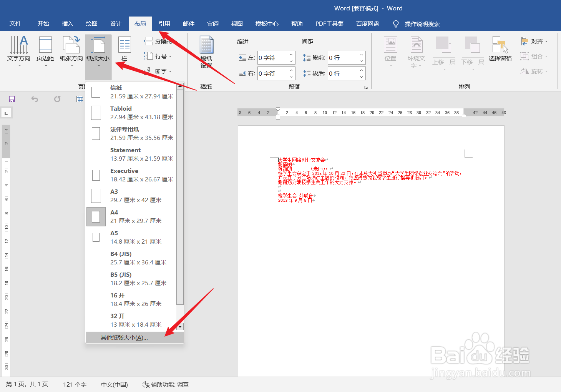This screenshot has height=392, width=561.
Task: Open the Orientation (纸张方向) menu
Action: [x=71, y=51]
